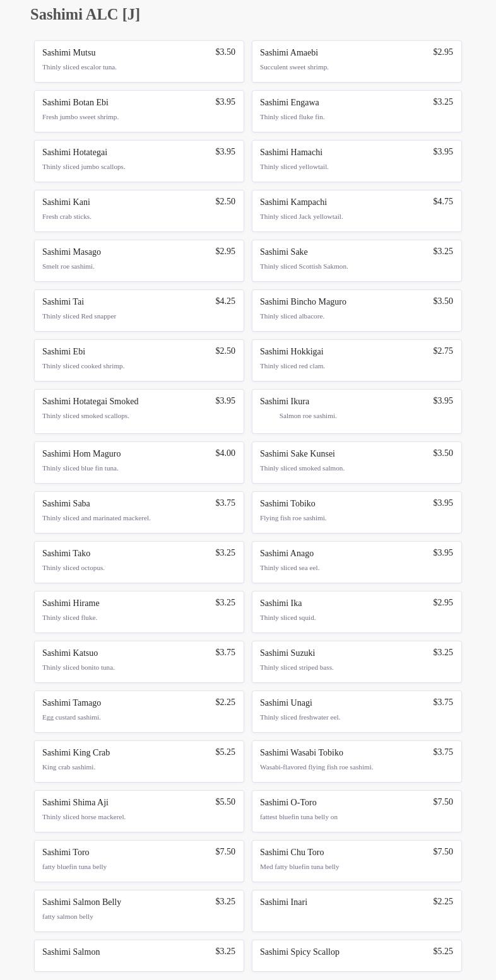Select the Sashimi Spicy Scallop item
The height and width of the screenshot is (980, 496).
pyautogui.click(x=357, y=955)
